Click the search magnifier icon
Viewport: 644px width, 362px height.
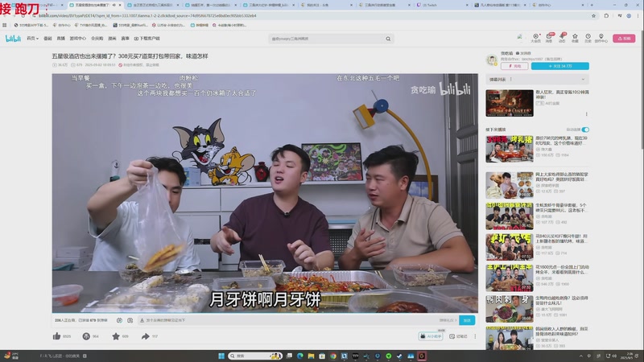click(388, 39)
